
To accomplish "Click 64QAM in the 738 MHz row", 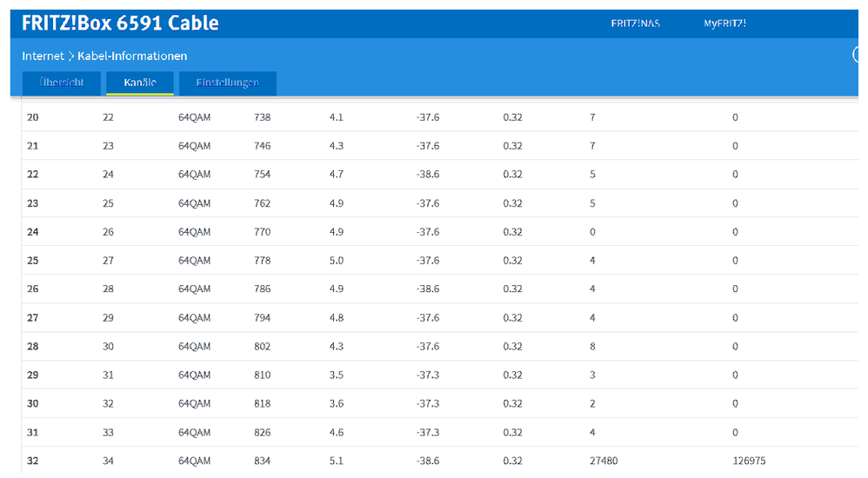I will click(x=194, y=117).
